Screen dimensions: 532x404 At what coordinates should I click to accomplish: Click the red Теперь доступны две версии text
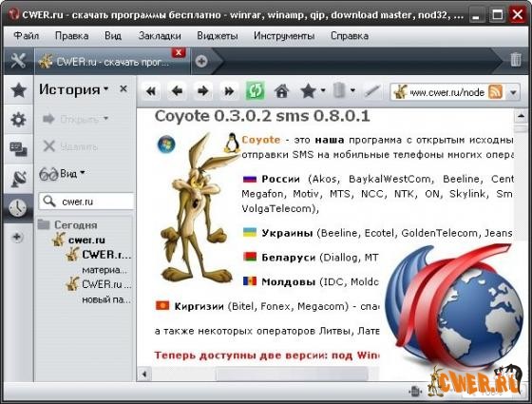tap(266, 356)
